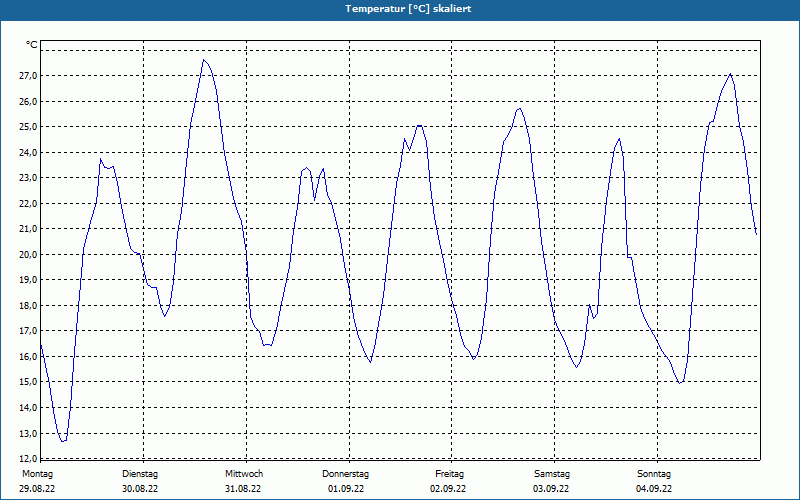Click the 29.08.22 date label
The height and width of the screenshot is (500, 800).
pos(37,489)
